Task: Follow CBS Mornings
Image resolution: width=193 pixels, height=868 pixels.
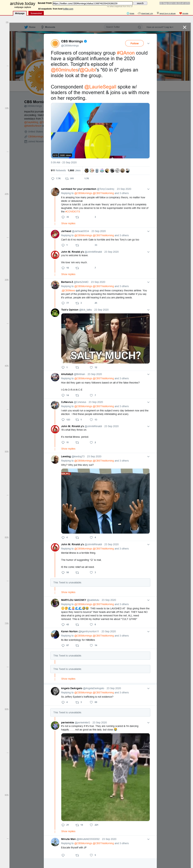Action: (x=134, y=43)
